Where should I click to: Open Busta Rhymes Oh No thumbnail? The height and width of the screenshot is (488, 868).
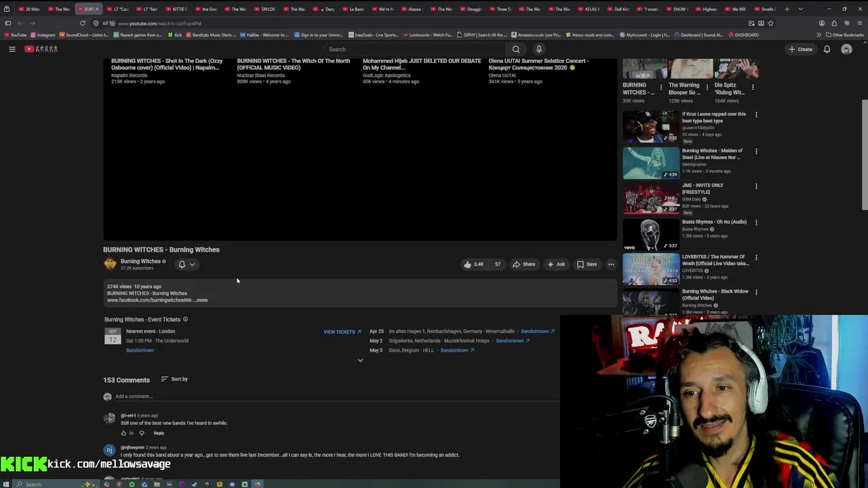point(651,235)
